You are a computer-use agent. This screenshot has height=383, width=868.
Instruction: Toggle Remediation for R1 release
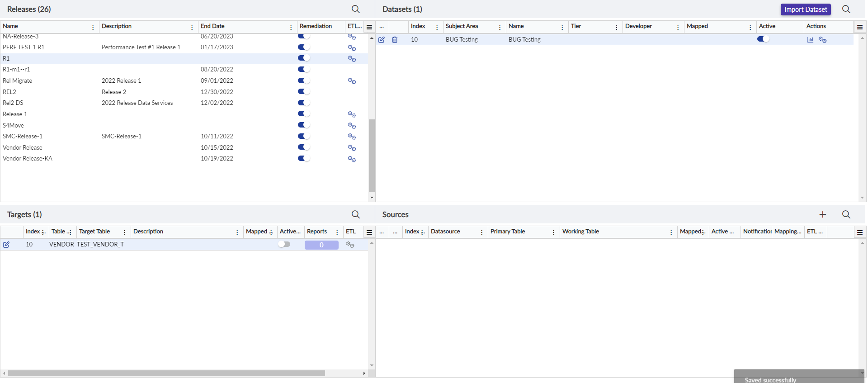pyautogui.click(x=304, y=58)
